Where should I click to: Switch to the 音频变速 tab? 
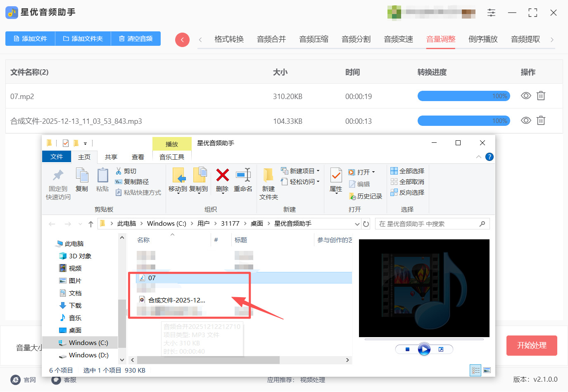pyautogui.click(x=398, y=39)
